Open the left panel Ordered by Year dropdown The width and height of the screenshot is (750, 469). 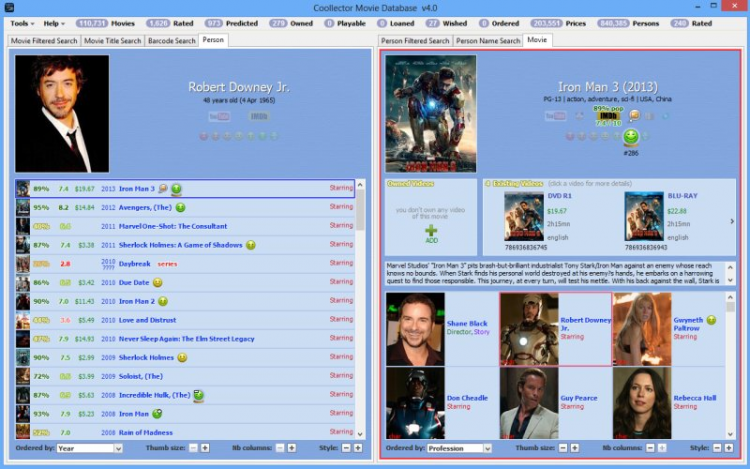pyautogui.click(x=89, y=448)
